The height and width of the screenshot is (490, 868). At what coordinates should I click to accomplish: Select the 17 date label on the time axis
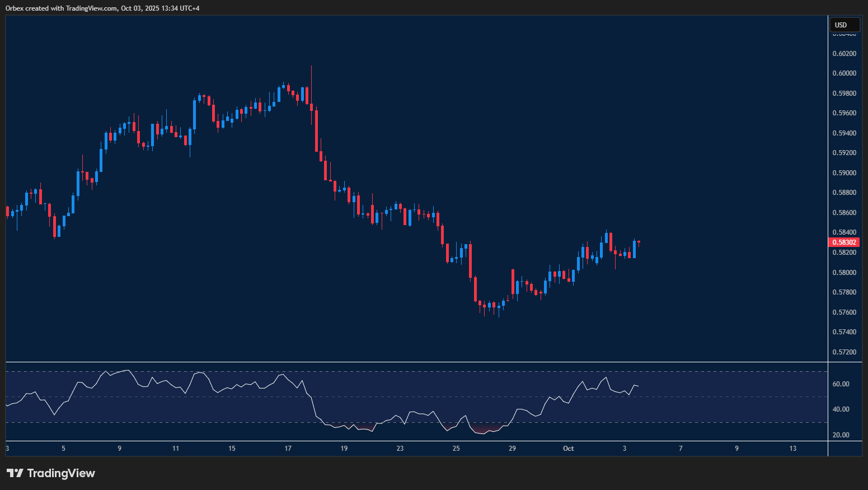click(288, 449)
